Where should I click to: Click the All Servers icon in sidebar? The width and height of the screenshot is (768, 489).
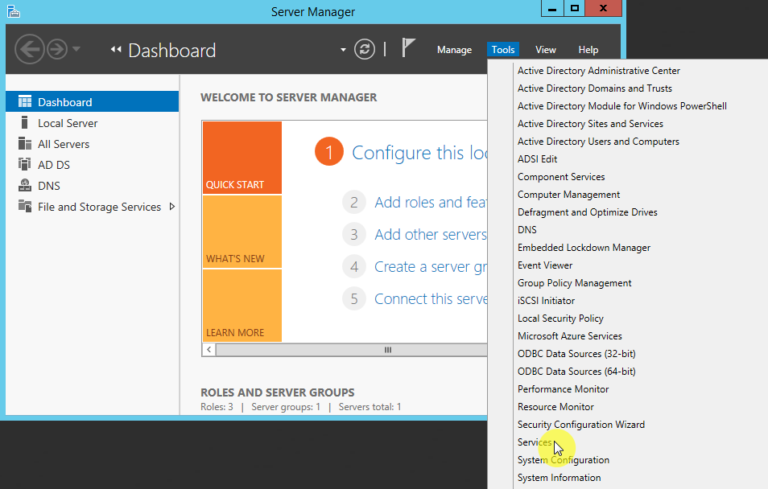click(x=24, y=144)
